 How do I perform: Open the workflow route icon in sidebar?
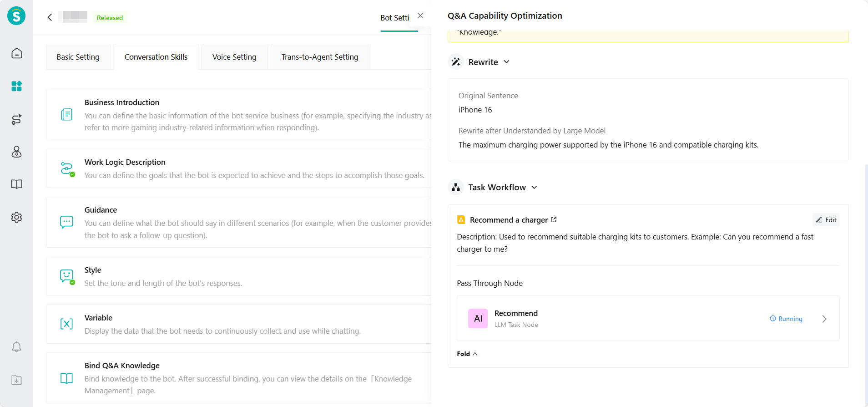pyautogui.click(x=17, y=119)
